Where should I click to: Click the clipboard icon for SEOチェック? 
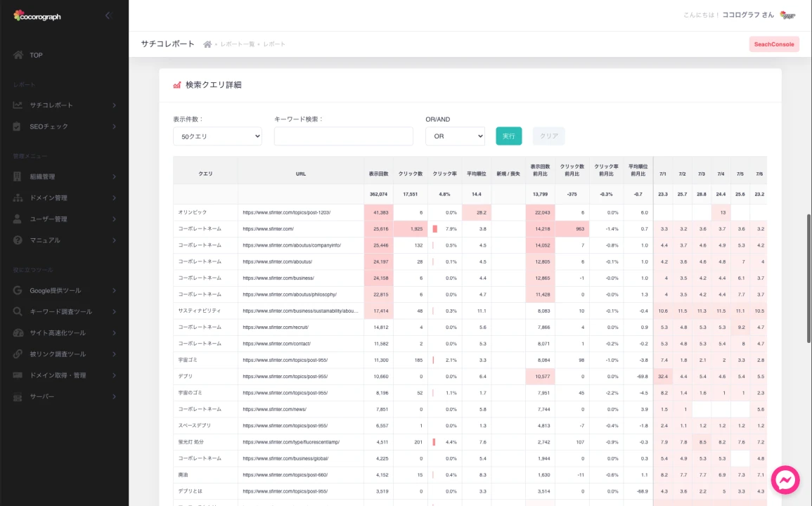click(17, 126)
